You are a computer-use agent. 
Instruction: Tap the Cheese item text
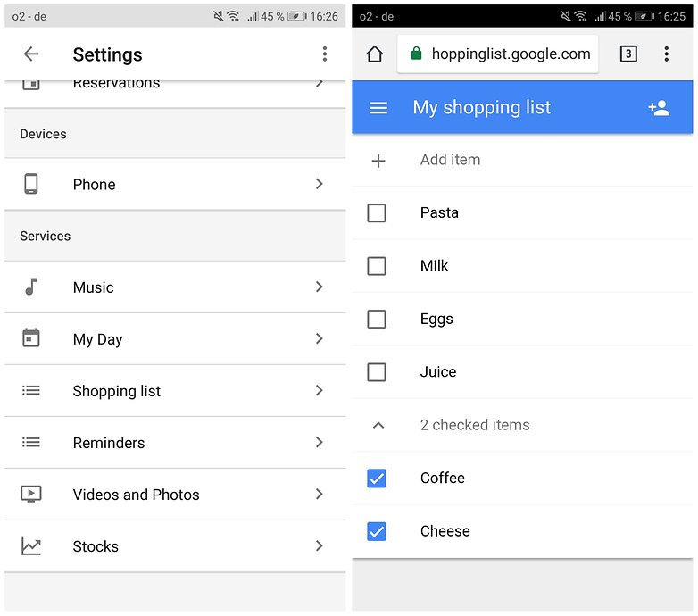click(445, 531)
